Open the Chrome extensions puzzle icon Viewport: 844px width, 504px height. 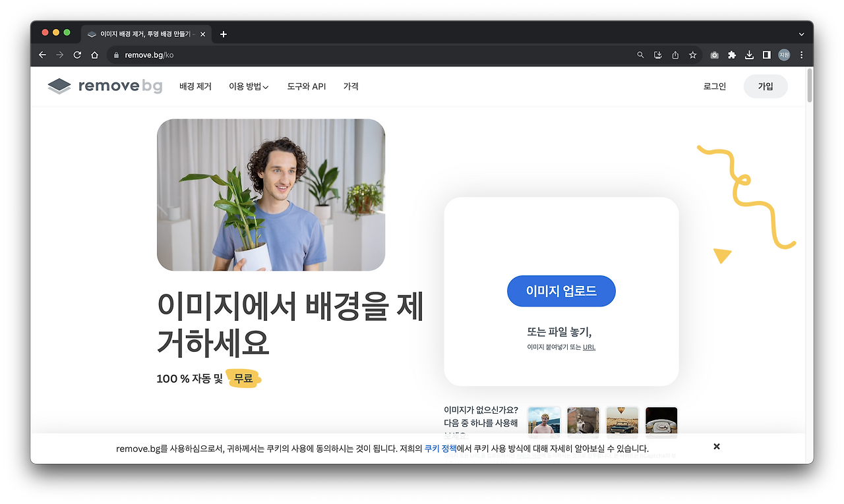pos(732,55)
